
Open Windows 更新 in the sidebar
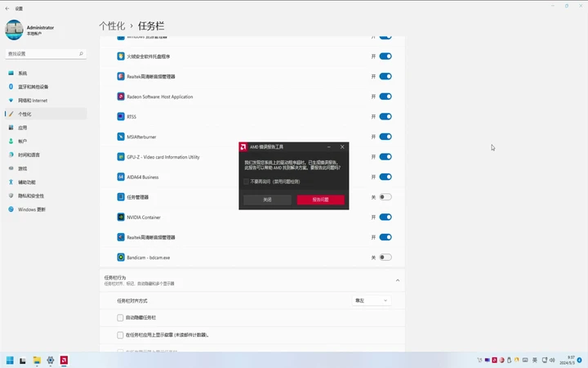[46, 209]
